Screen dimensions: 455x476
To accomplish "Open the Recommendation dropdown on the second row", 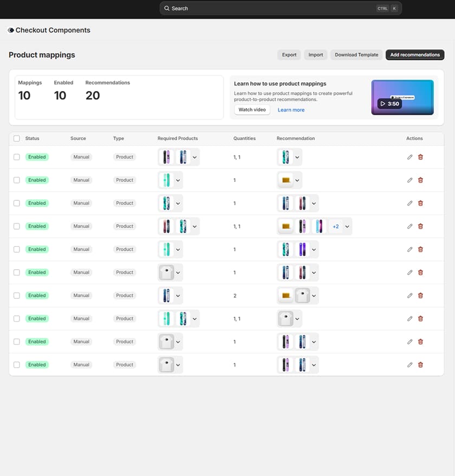I will (296, 180).
